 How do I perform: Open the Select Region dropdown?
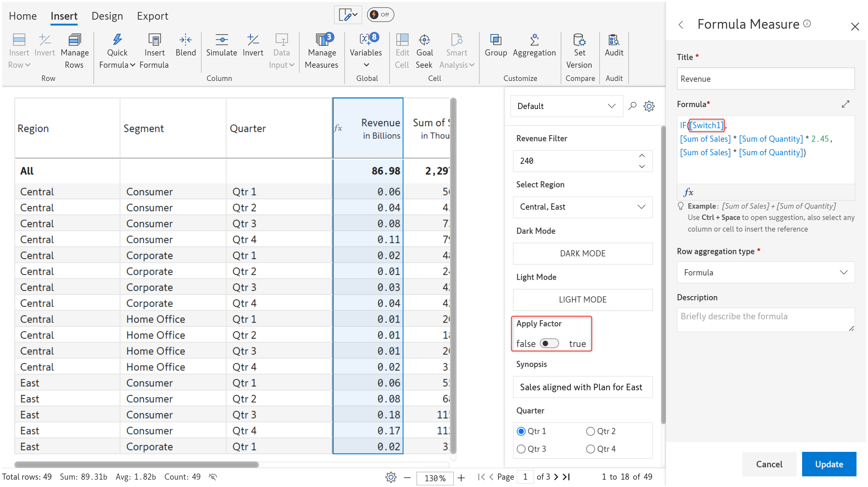pos(582,207)
